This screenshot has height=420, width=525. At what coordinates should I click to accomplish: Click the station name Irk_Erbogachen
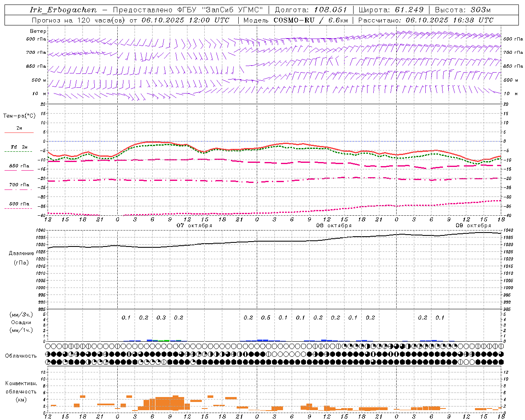(x=63, y=10)
